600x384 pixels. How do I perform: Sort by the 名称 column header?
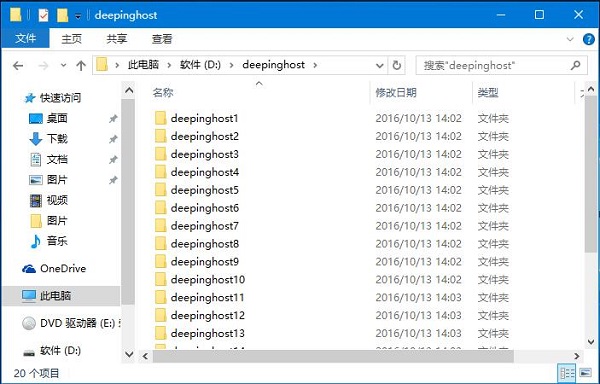(x=163, y=93)
